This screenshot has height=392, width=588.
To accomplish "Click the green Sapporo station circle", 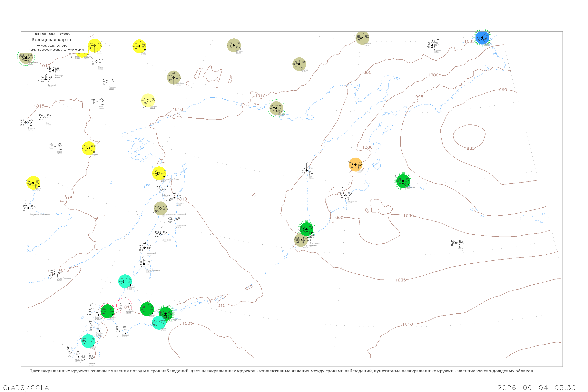I will [x=107, y=311].
